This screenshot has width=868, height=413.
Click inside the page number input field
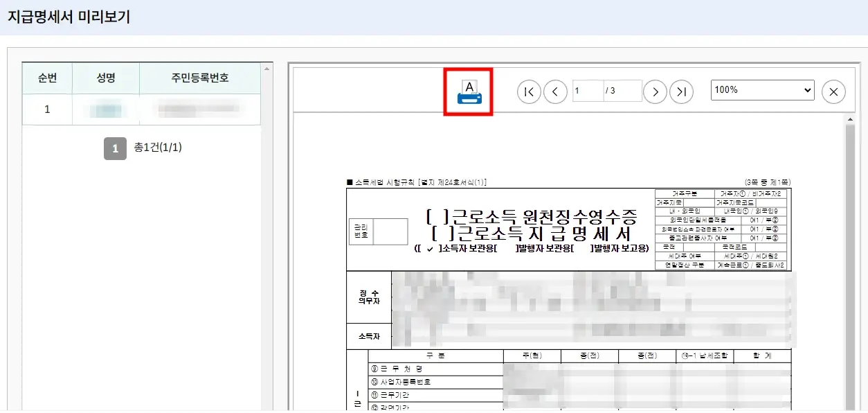coord(588,91)
